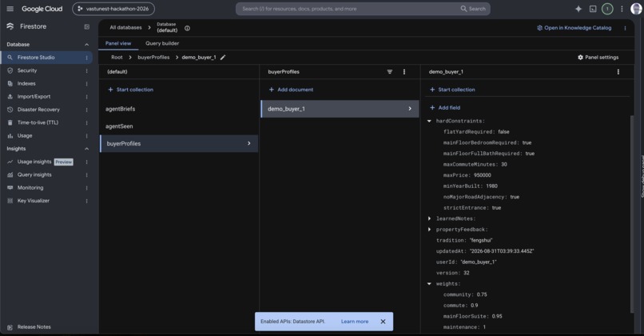Switch to the Panel view tab
Screen dimensions: 644x336
[118, 43]
